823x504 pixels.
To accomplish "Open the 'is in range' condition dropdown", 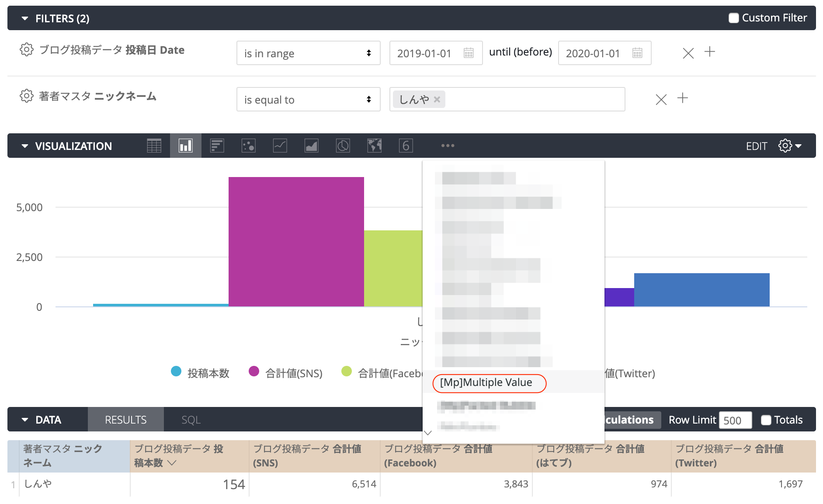I will [308, 53].
